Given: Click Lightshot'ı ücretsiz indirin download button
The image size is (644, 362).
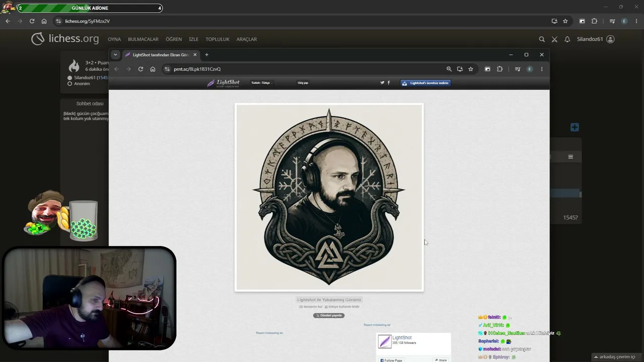Looking at the screenshot, I should click(x=426, y=83).
